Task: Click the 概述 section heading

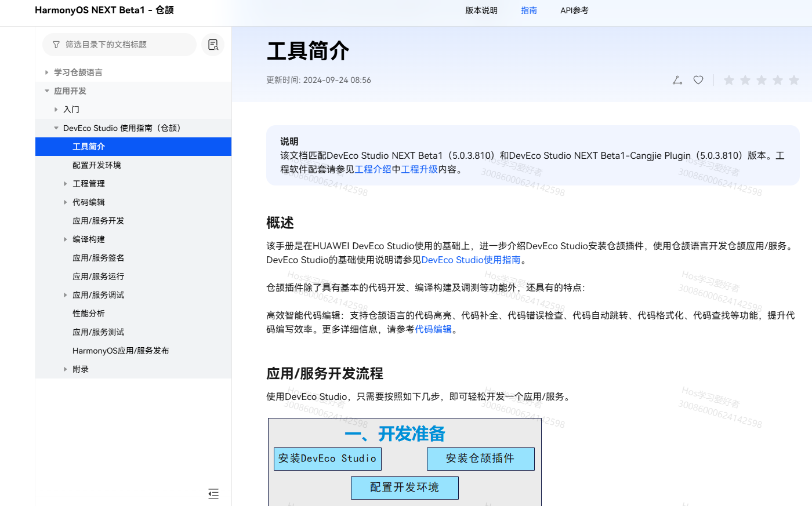Action: 280,223
